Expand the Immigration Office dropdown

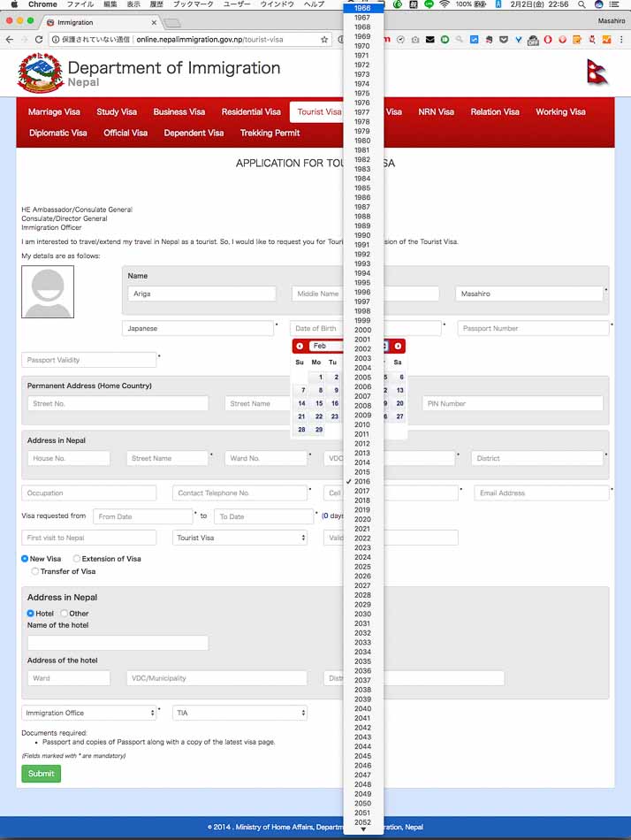(88, 713)
